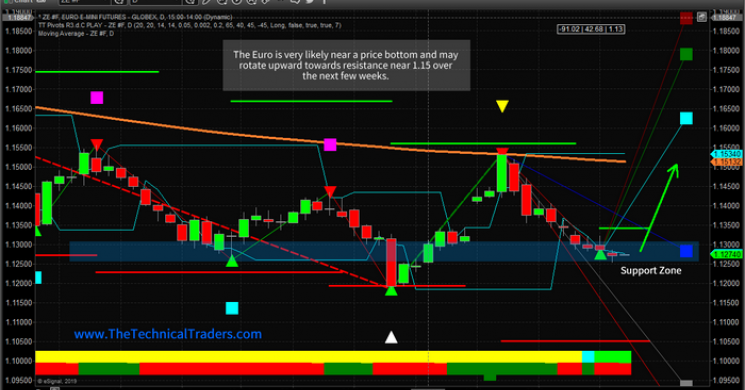
Task: Click the green up-triangle at the 1.12 low
Action: (391, 290)
